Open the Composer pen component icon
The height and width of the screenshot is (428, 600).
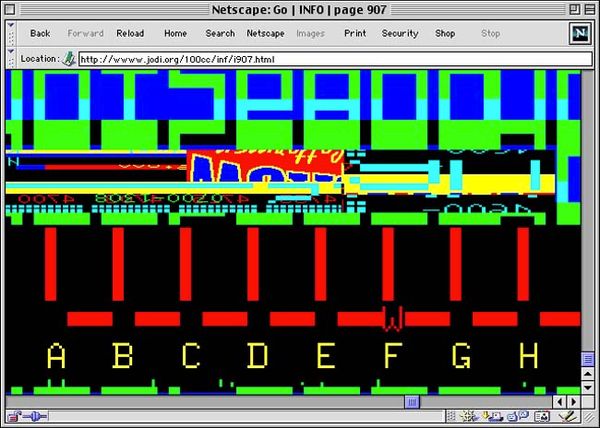point(566,416)
